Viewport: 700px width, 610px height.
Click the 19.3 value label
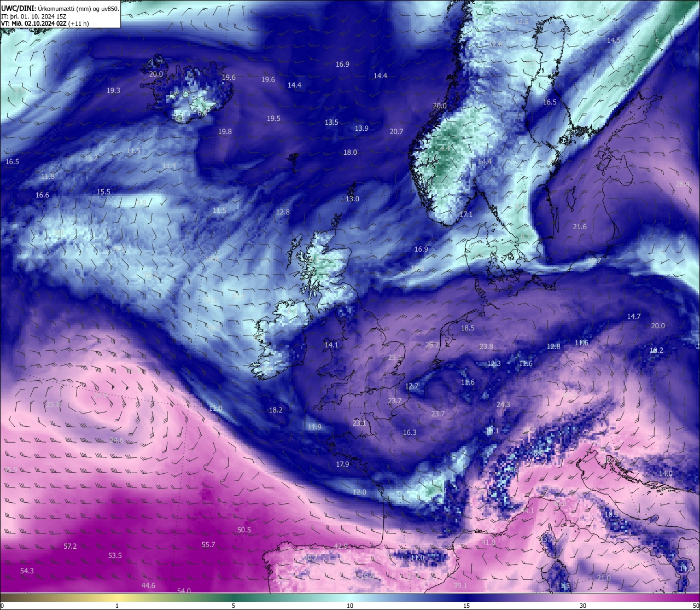(x=113, y=90)
